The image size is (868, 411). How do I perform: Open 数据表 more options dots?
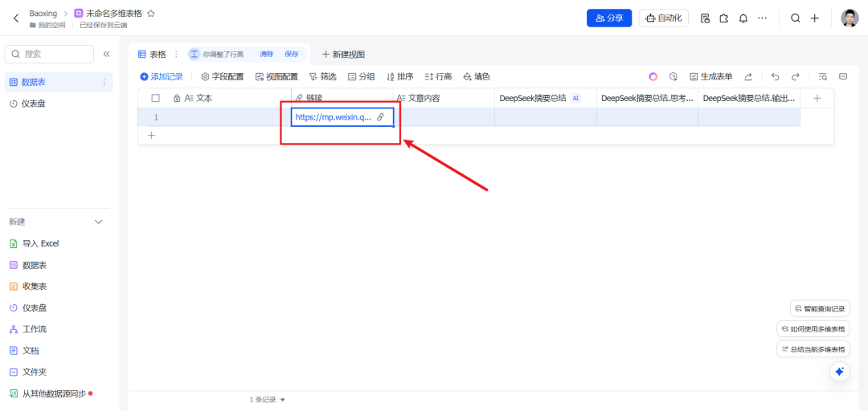pos(104,82)
